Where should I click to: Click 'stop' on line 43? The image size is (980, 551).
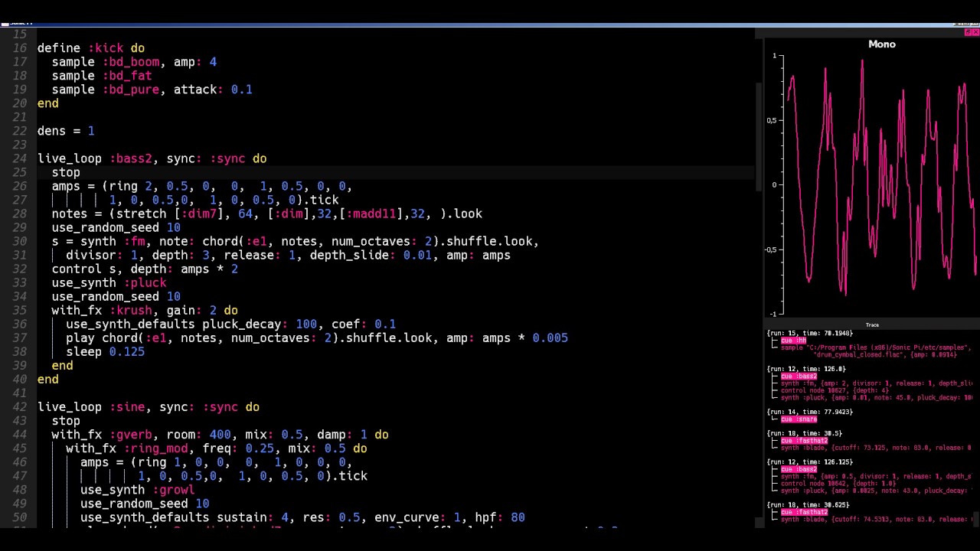(66, 421)
